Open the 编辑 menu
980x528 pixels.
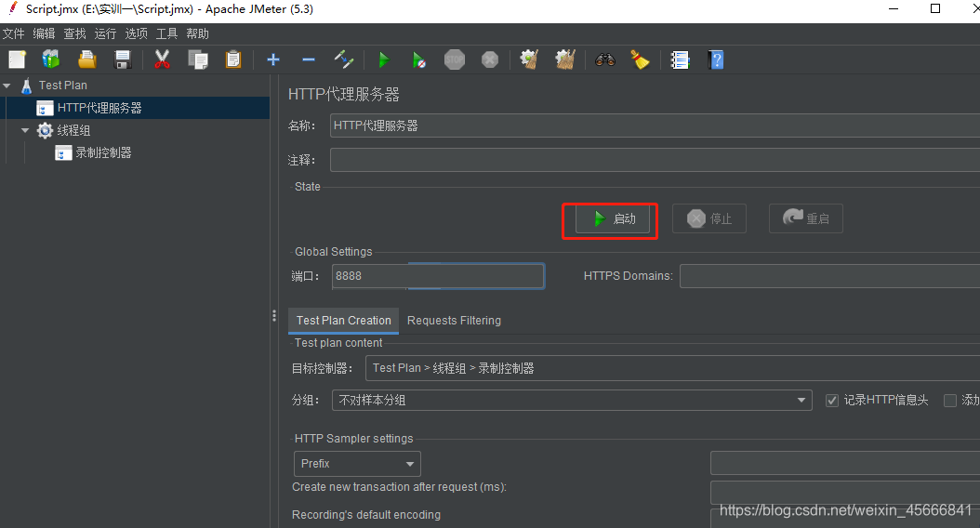coord(44,33)
